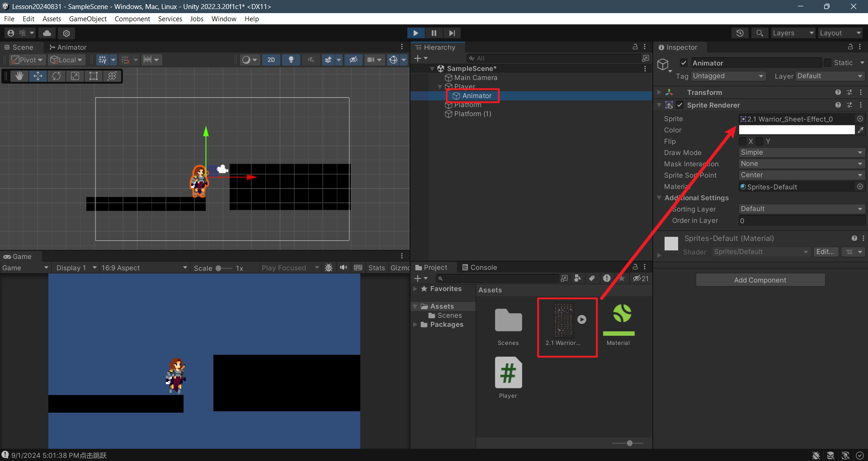The height and width of the screenshot is (461, 868).
Task: Select the Rect transform tool
Action: coord(94,76)
